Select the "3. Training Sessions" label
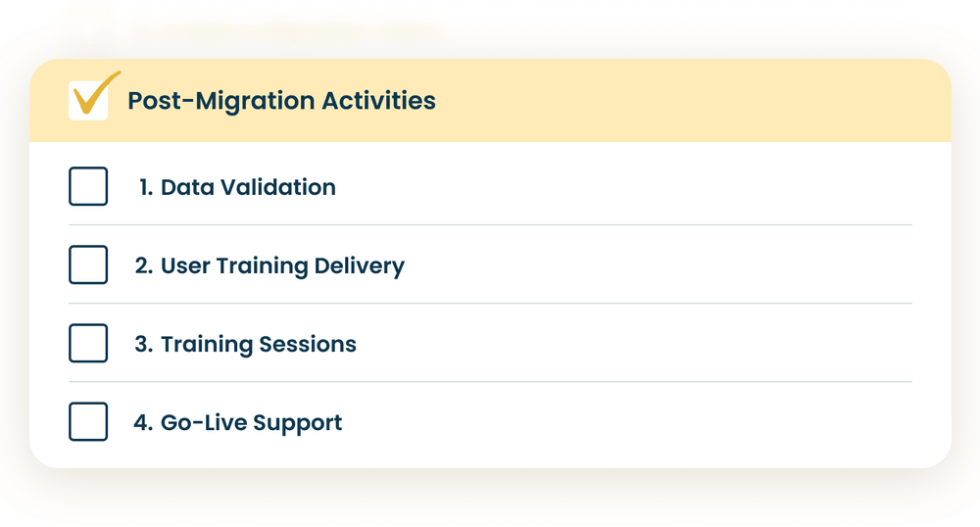 click(245, 344)
